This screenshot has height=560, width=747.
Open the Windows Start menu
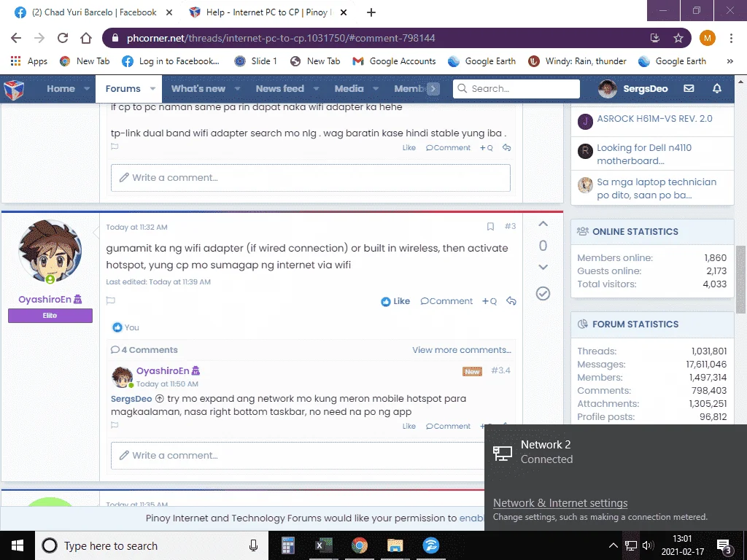click(18, 545)
